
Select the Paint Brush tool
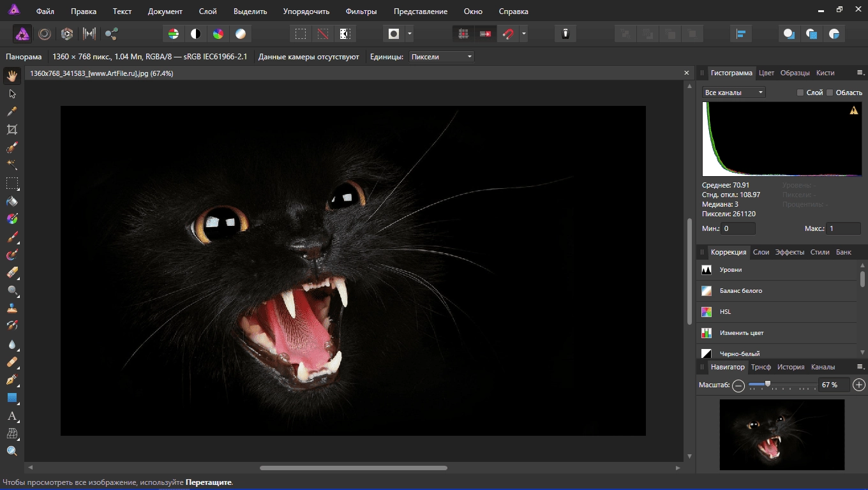click(12, 237)
